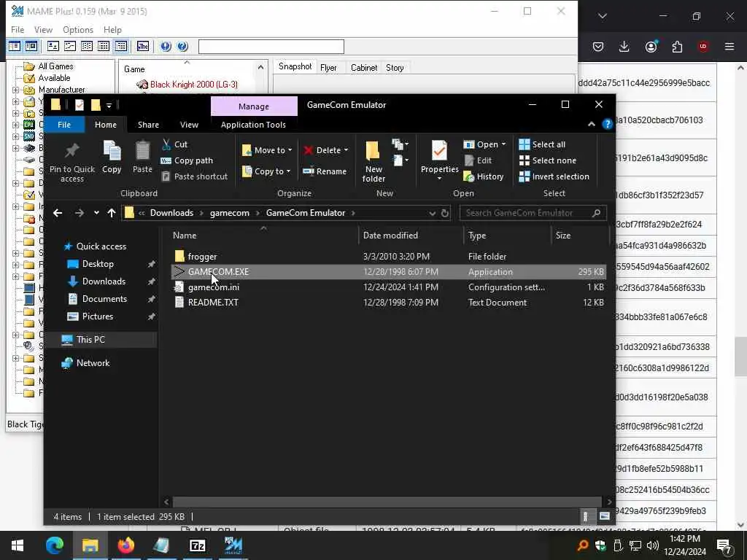Open the Explorer File menu tab
This screenshot has height=560, width=747.
coord(64,125)
